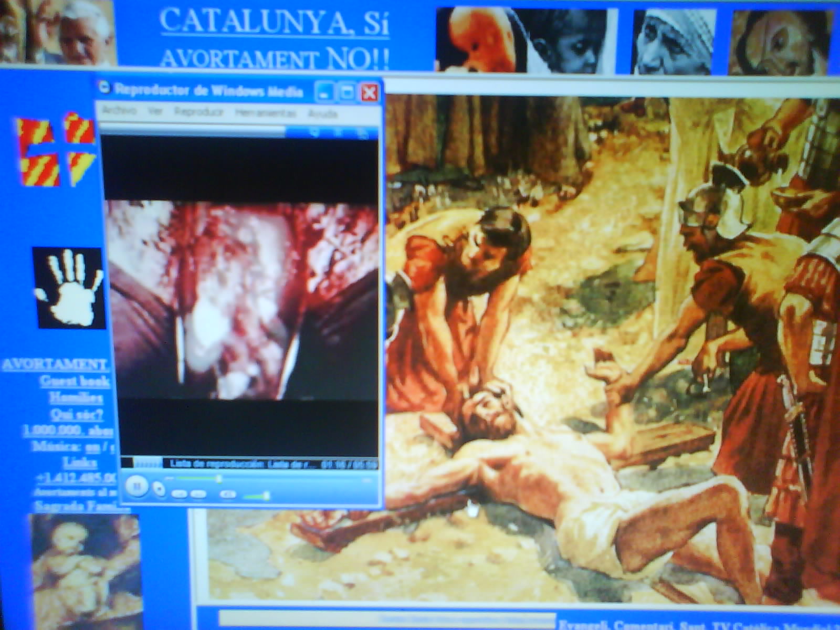840x630 pixels.
Task: Open the 1.000.000 sidebar link
Action: click(68, 431)
